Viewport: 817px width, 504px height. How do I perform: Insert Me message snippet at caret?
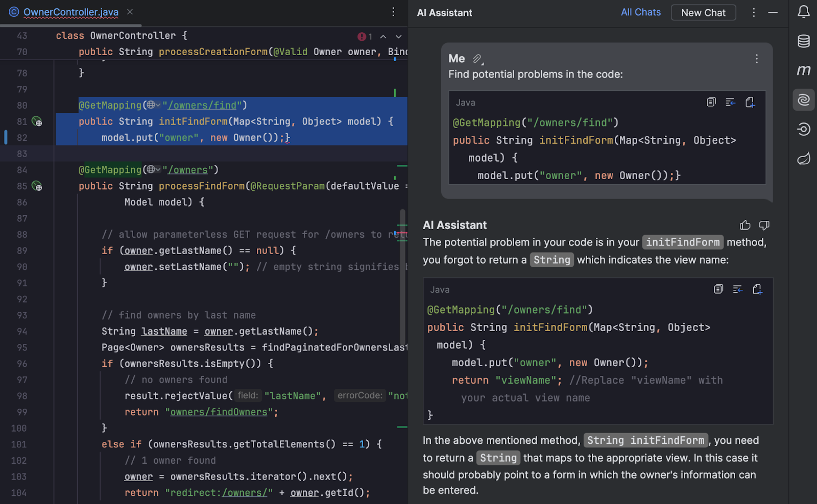pos(730,102)
